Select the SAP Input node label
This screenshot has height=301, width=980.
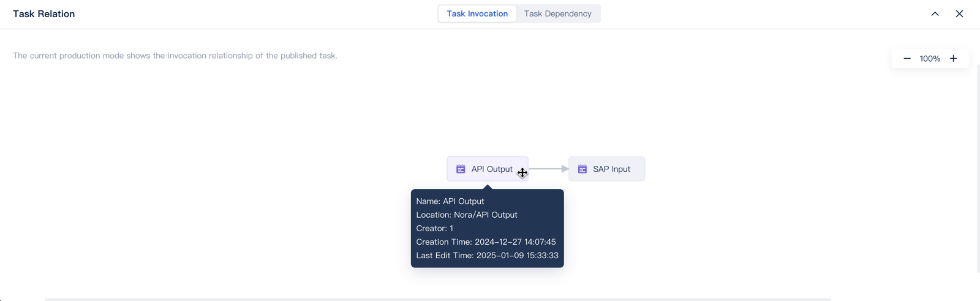[611, 169]
